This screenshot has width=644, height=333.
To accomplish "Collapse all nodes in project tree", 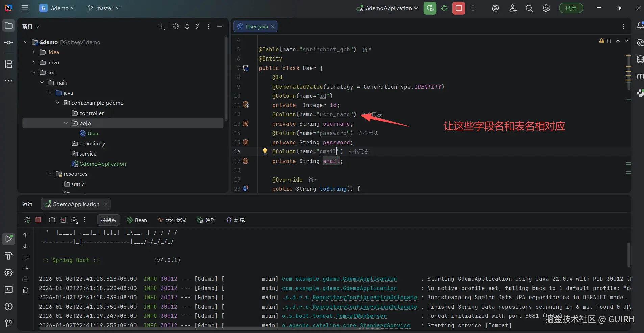I will 198,26.
